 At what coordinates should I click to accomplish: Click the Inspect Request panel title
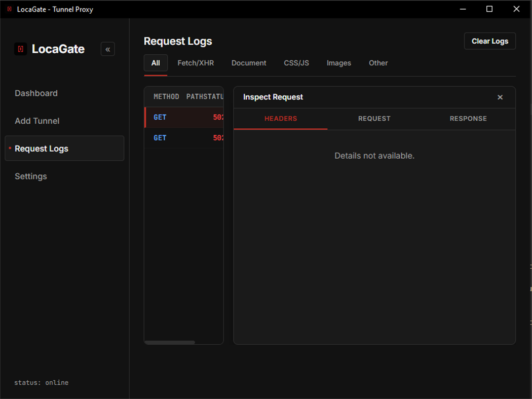point(273,97)
